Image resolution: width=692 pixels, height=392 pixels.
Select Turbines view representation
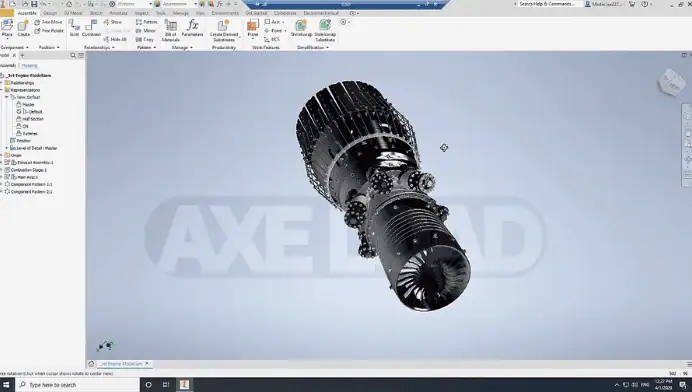pyautogui.click(x=30, y=133)
